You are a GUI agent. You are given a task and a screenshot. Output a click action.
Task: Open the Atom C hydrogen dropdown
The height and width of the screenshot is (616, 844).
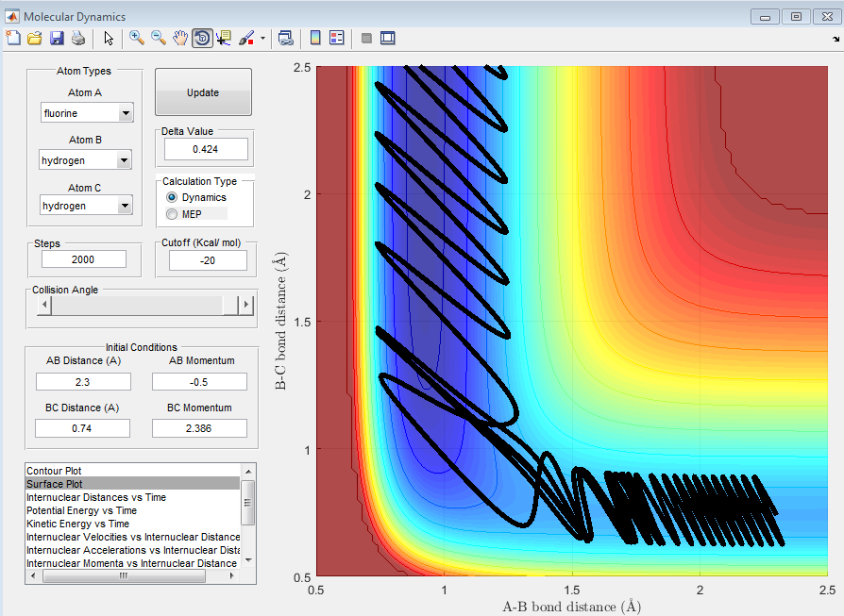125,206
